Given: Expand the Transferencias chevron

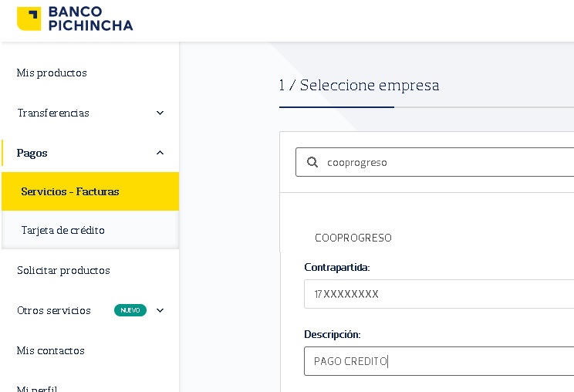Looking at the screenshot, I should (160, 113).
